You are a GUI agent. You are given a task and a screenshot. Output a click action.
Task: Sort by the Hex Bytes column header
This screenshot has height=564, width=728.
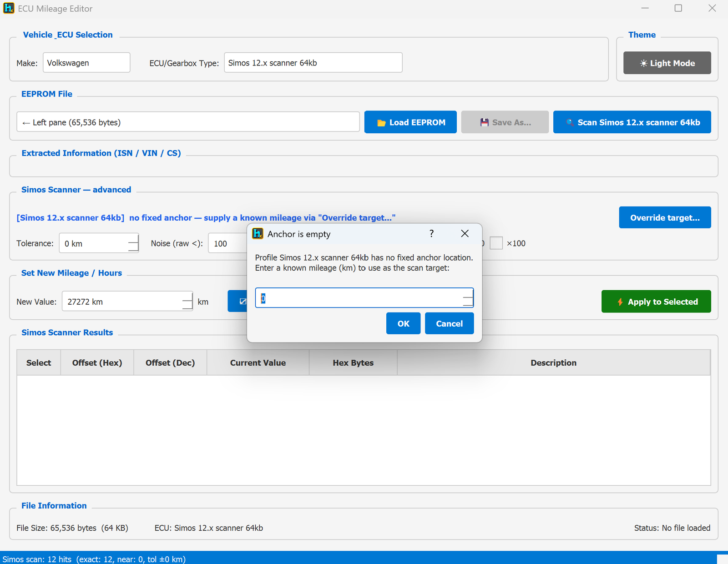353,363
